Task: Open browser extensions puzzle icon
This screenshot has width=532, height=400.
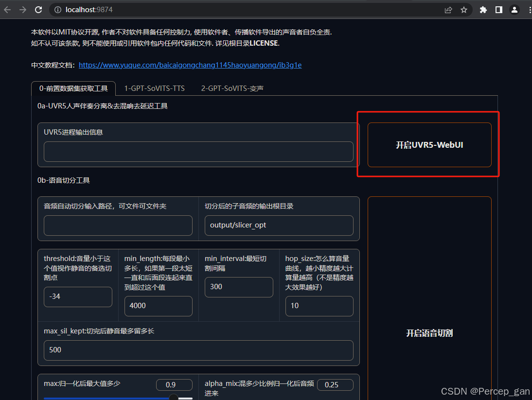Action: [x=483, y=10]
